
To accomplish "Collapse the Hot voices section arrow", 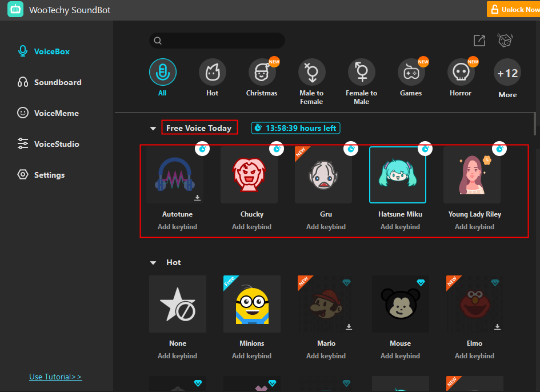I will click(153, 263).
